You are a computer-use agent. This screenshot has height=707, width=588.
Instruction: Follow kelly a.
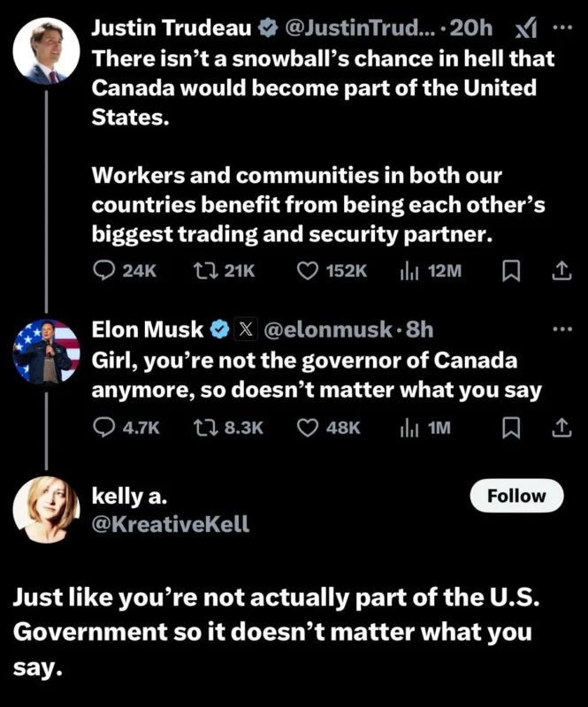point(515,497)
